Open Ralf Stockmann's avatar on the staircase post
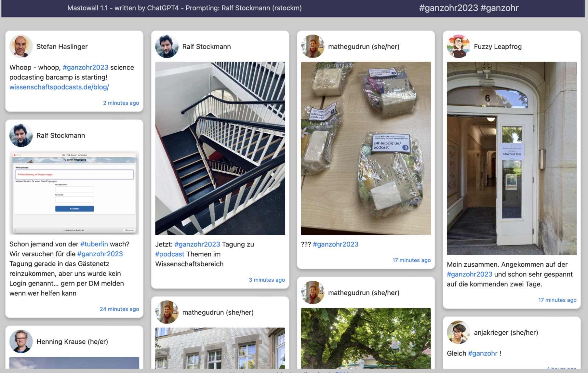The height and width of the screenshot is (373, 588). (167, 47)
